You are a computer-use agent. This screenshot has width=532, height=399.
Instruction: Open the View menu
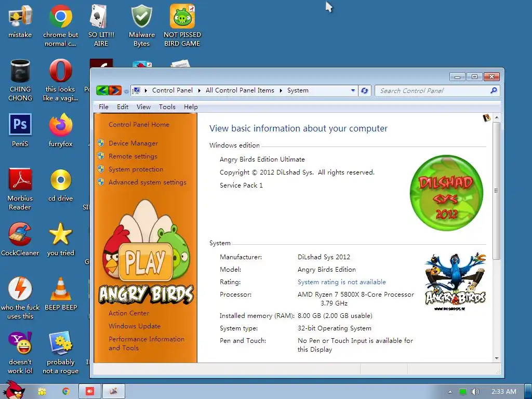pos(143,107)
